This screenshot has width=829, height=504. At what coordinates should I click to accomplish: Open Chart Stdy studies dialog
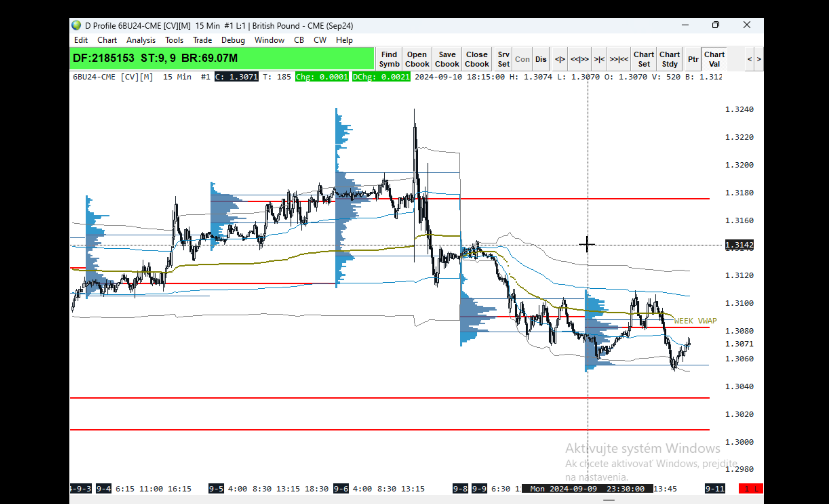[670, 59]
